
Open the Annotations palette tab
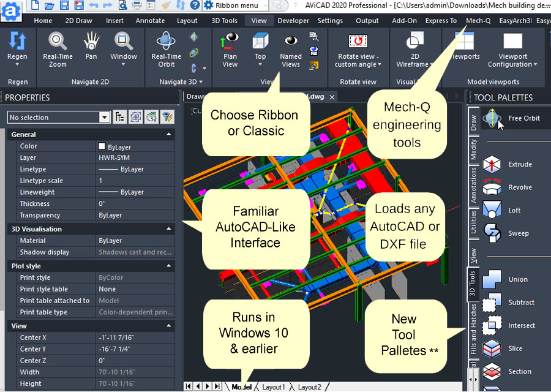click(473, 185)
